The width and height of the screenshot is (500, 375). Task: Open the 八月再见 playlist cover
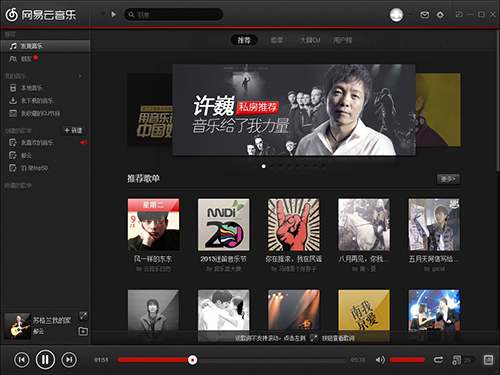coord(364,225)
